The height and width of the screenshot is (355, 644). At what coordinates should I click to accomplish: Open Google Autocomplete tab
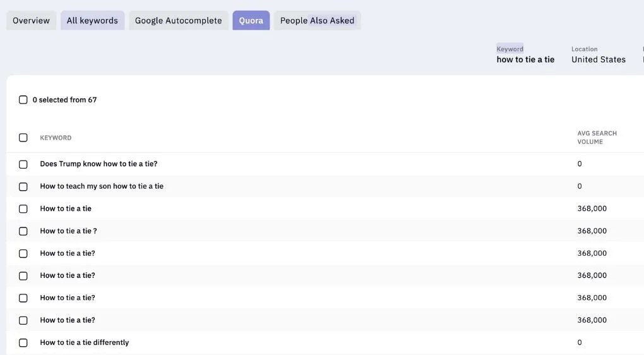coord(178,21)
